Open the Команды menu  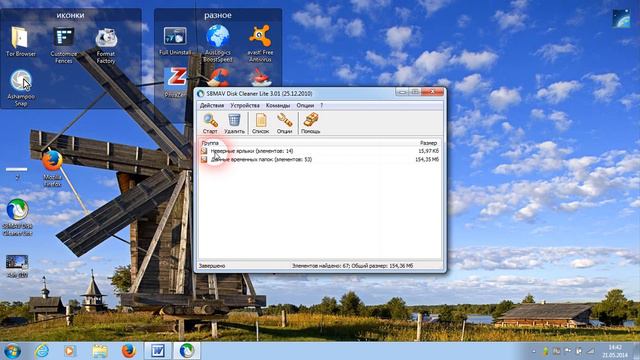(278, 105)
